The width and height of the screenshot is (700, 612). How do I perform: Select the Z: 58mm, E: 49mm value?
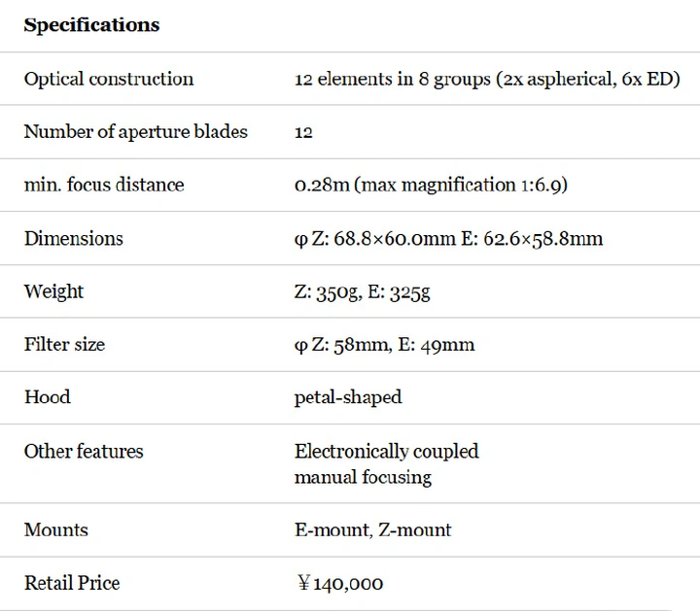click(384, 344)
